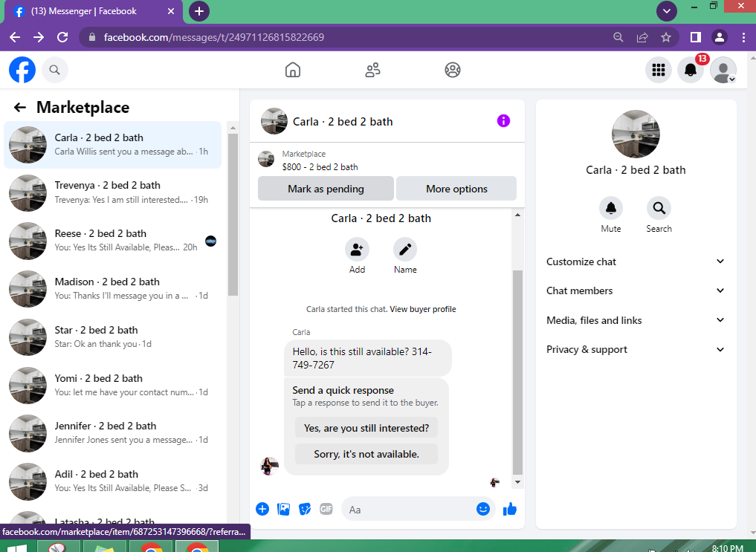Click Mark as pending button
This screenshot has width=756, height=552.
pyautogui.click(x=326, y=189)
